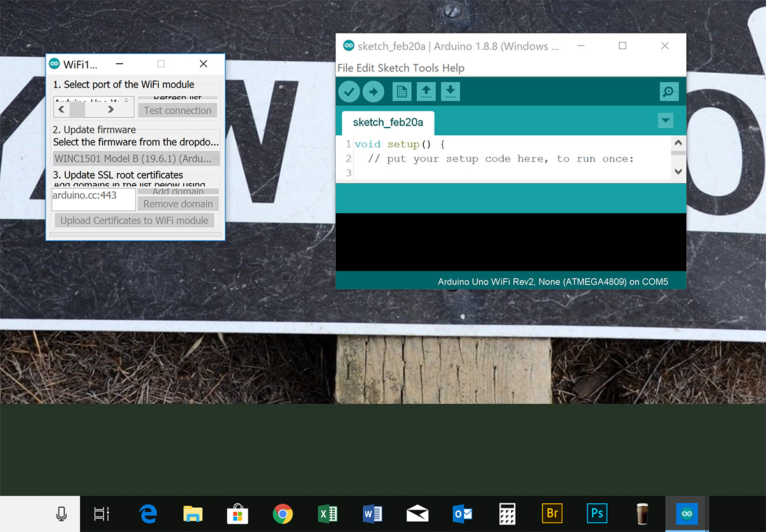Click the editor vertical scrollbar thumb
The height and width of the screenshot is (532, 766).
click(679, 153)
